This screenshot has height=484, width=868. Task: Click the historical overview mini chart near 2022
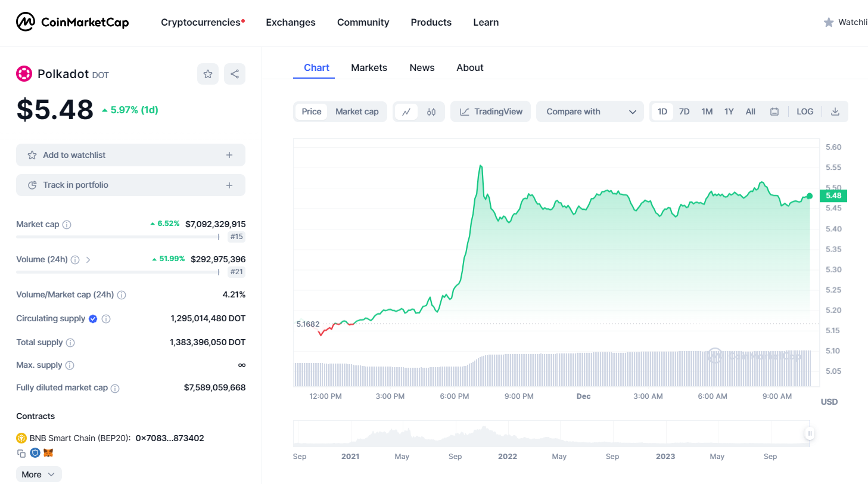508,433
